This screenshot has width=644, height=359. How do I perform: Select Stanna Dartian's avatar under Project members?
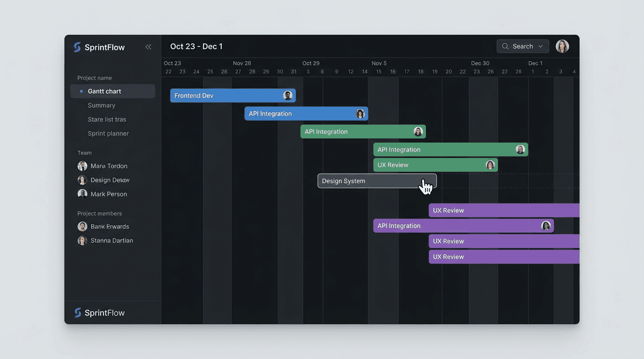(x=82, y=240)
